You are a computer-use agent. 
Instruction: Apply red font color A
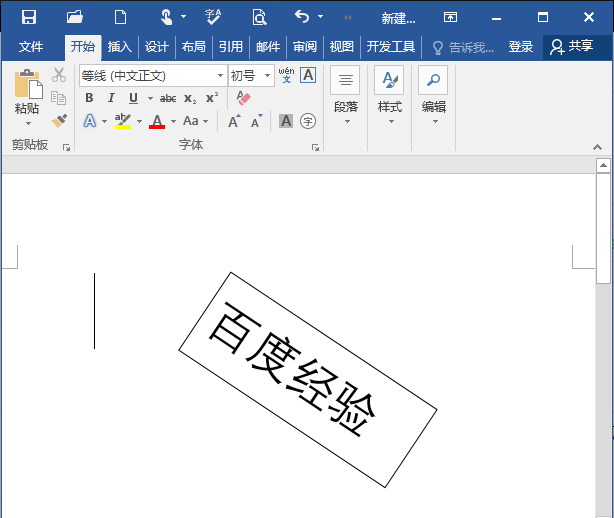pos(157,121)
